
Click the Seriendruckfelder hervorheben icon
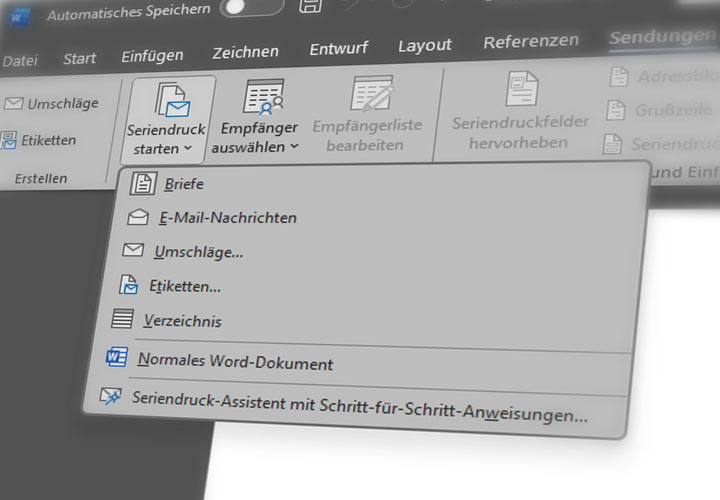point(522,89)
